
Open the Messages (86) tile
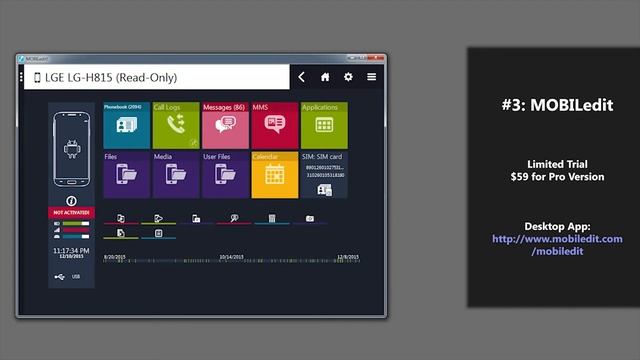coord(225,125)
